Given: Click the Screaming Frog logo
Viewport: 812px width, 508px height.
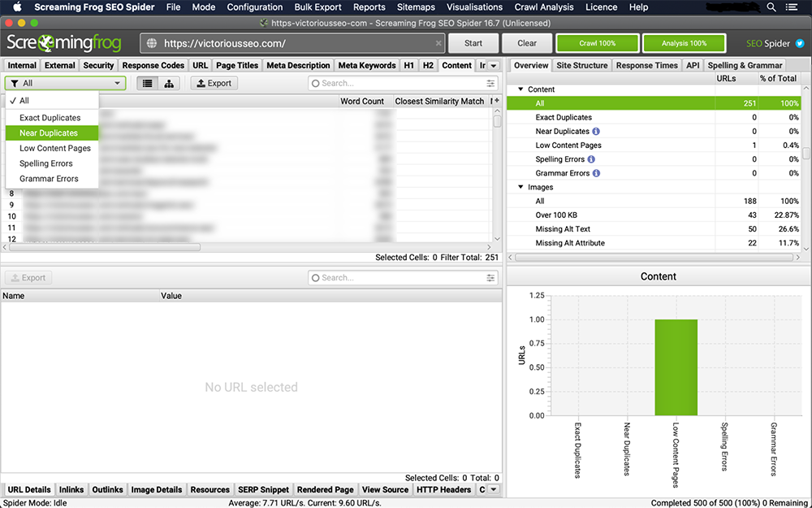Looking at the screenshot, I should (63, 44).
